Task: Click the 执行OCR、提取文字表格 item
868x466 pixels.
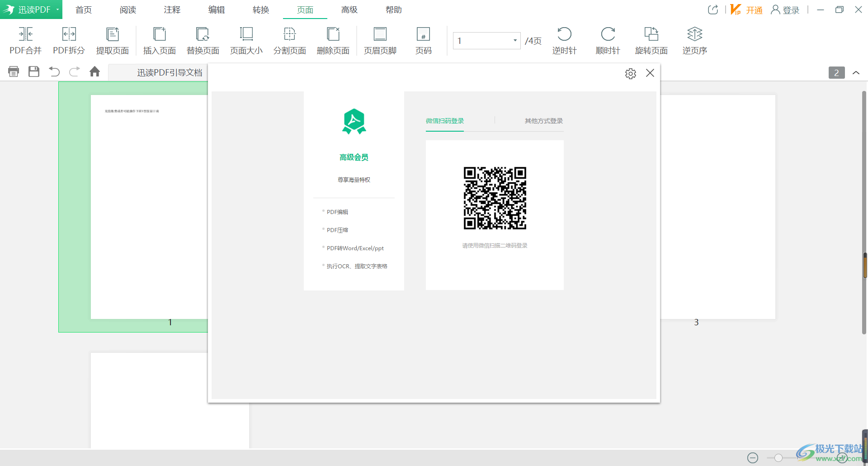Action: [x=357, y=266]
